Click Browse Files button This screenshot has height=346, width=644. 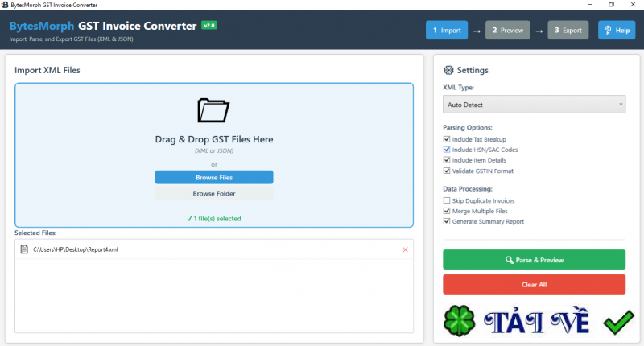click(214, 177)
